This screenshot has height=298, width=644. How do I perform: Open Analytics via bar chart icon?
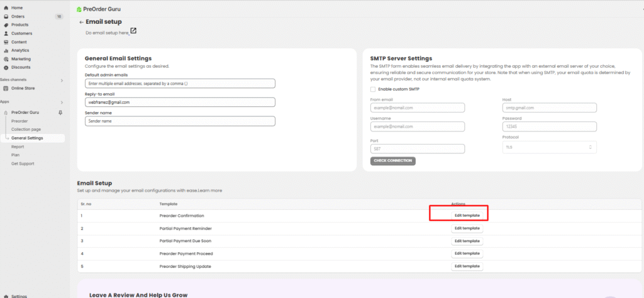(6, 50)
